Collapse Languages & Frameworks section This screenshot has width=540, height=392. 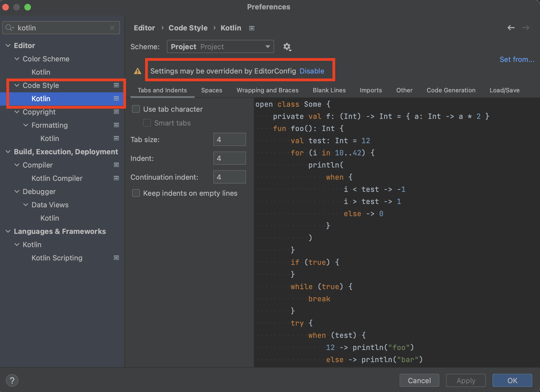(x=8, y=231)
